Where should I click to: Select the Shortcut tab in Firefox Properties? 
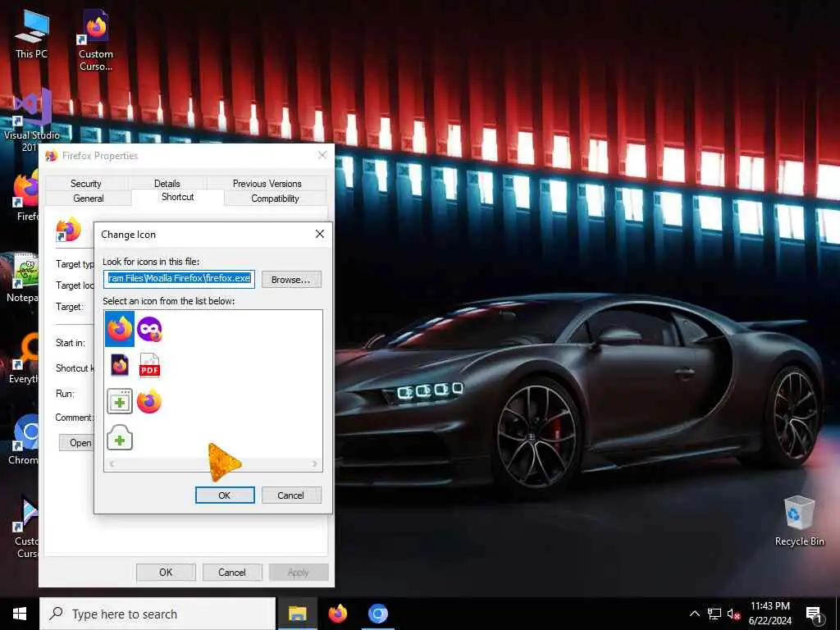(x=178, y=197)
